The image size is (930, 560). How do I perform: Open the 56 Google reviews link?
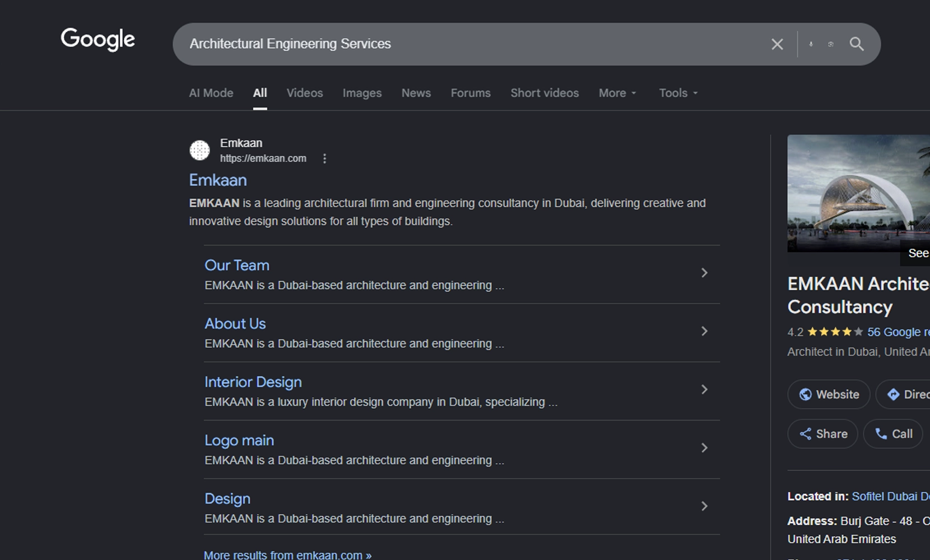pos(899,332)
